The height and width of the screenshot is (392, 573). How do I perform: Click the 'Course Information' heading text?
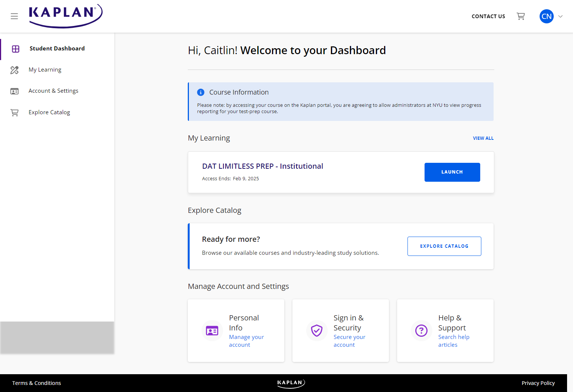tap(239, 92)
